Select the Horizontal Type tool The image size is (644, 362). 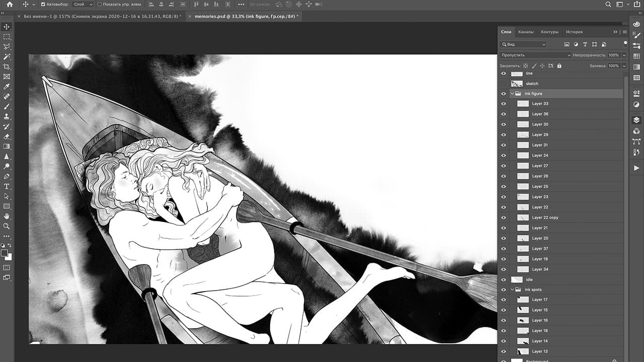(x=7, y=187)
